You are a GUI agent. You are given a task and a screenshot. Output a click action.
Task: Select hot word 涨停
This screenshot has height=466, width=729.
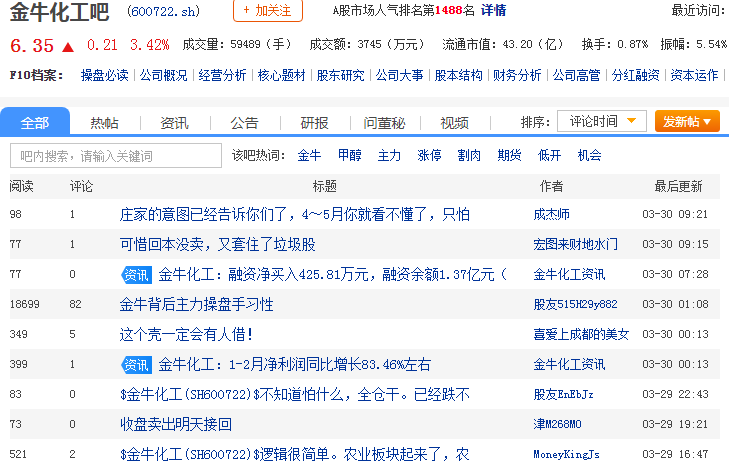click(429, 155)
